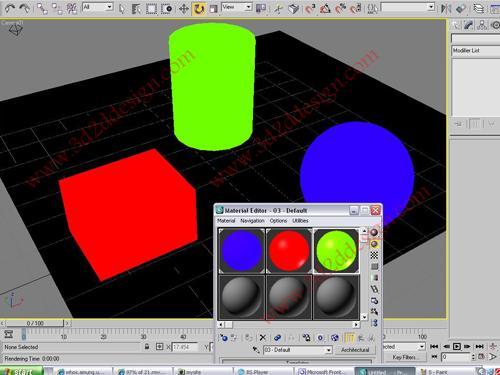Screen dimensions: 500x375
Task: Activate the Select and Rotate tool
Action: (199, 9)
